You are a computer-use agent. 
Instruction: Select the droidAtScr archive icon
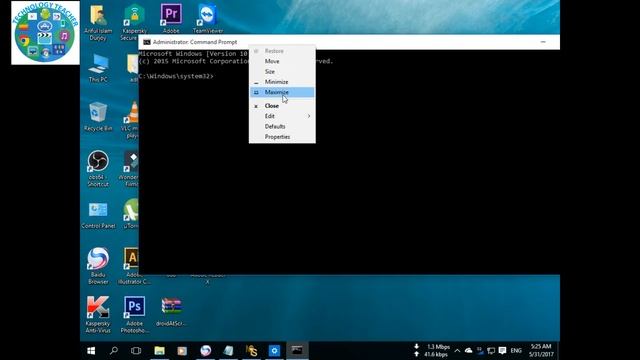pos(171,311)
